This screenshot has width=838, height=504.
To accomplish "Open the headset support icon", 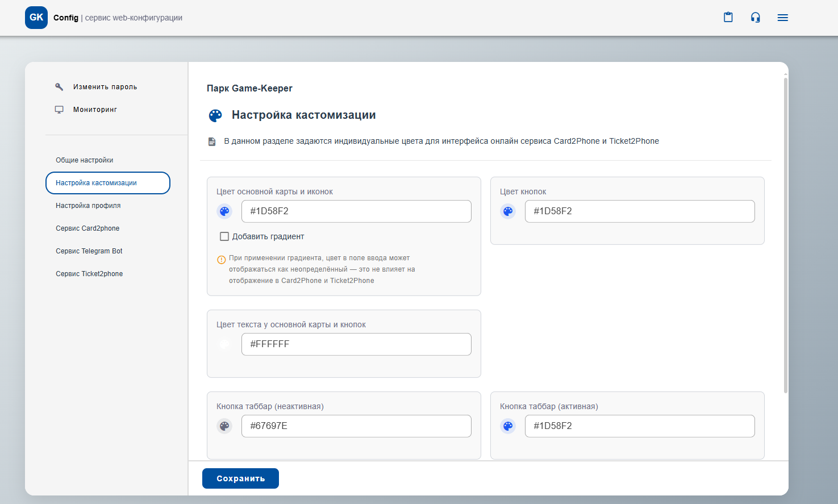I will pos(755,18).
